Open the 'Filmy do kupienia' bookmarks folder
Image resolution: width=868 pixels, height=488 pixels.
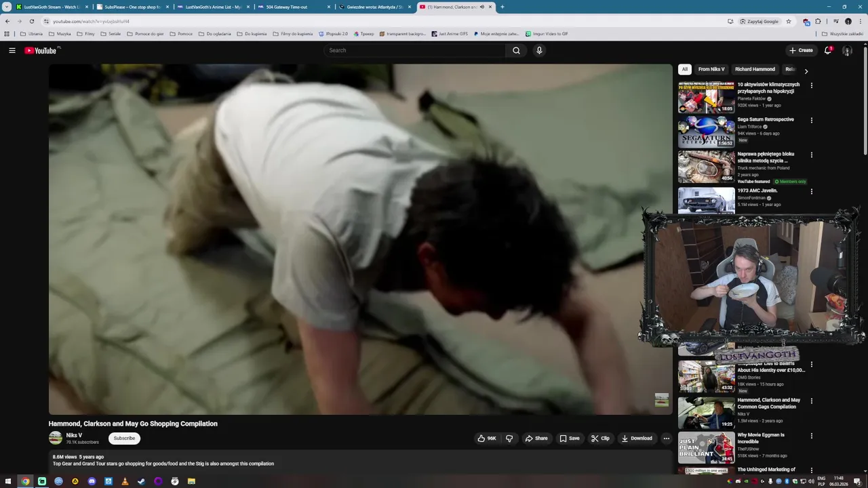[293, 33]
